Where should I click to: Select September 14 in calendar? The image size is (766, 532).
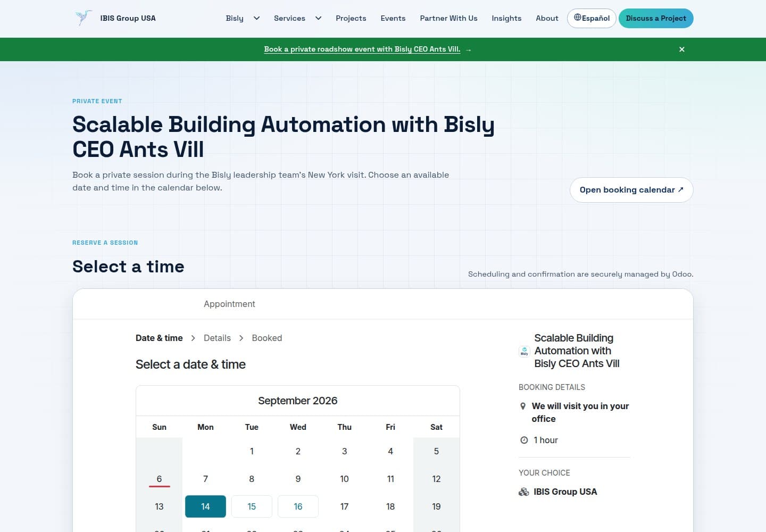pos(205,506)
